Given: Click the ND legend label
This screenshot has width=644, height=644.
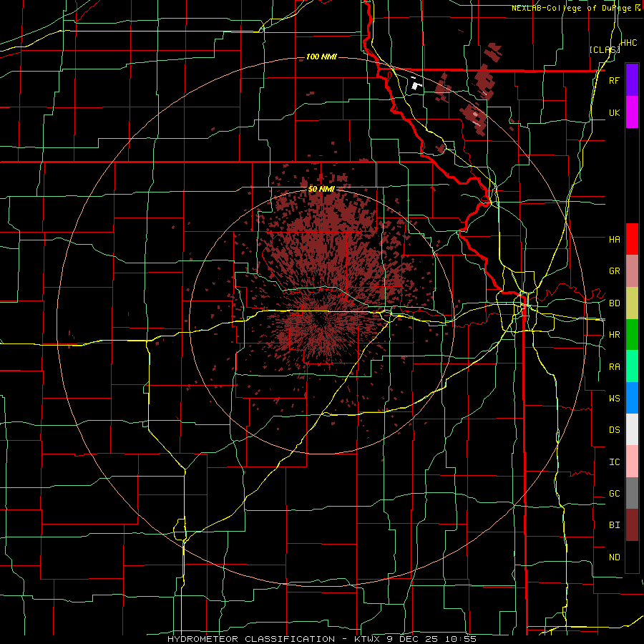Looking at the screenshot, I should [x=614, y=557].
